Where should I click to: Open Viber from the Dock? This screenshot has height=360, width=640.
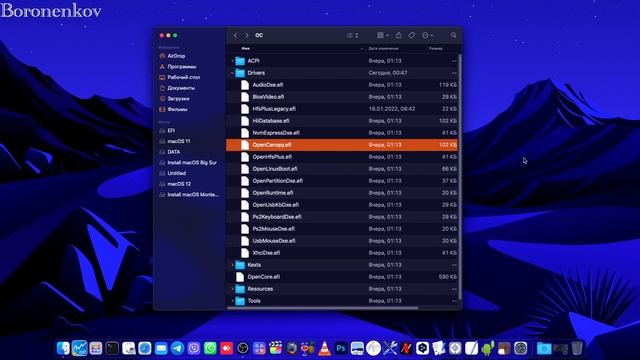pyautogui.click(x=194, y=348)
